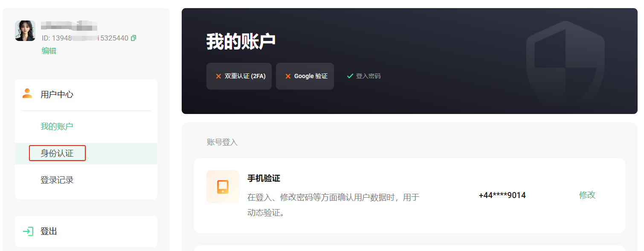The width and height of the screenshot is (644, 251).
Task: Click the copy icon next to the user ID
Action: click(x=133, y=38)
